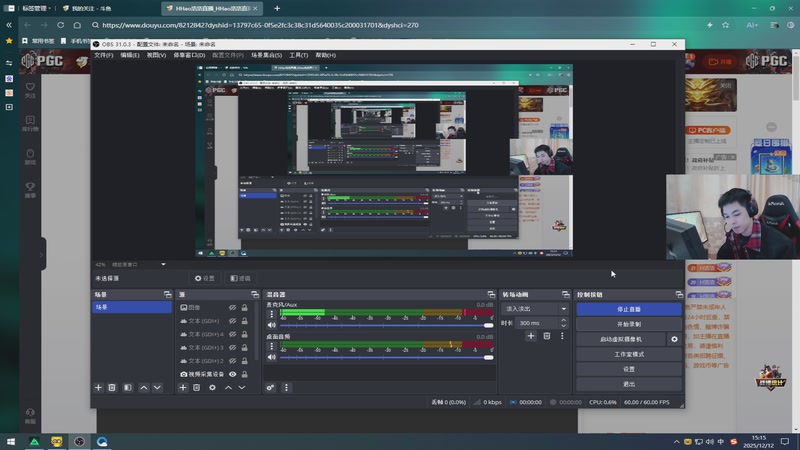Open the OBS 编辑(E) menu
The image size is (800, 450).
pos(130,55)
